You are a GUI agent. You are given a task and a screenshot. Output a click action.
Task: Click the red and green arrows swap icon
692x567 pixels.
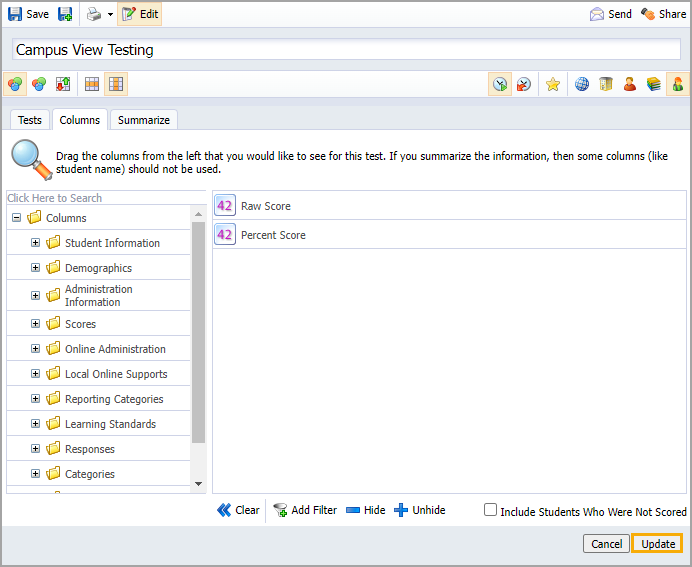tap(63, 84)
